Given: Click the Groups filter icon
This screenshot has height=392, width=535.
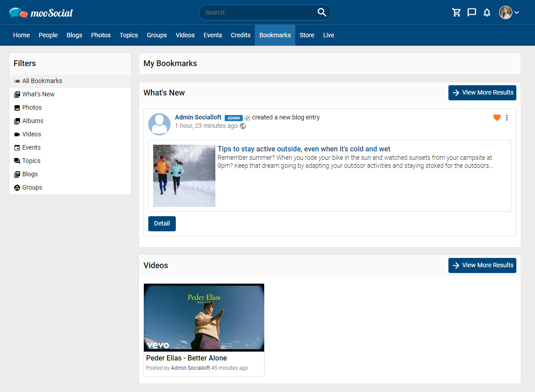Looking at the screenshot, I should click(x=17, y=188).
